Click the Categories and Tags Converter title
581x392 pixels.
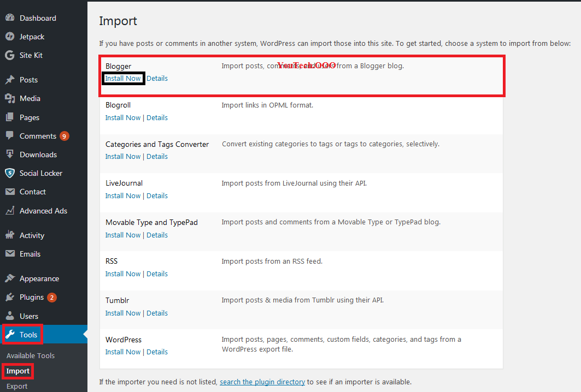(x=157, y=144)
